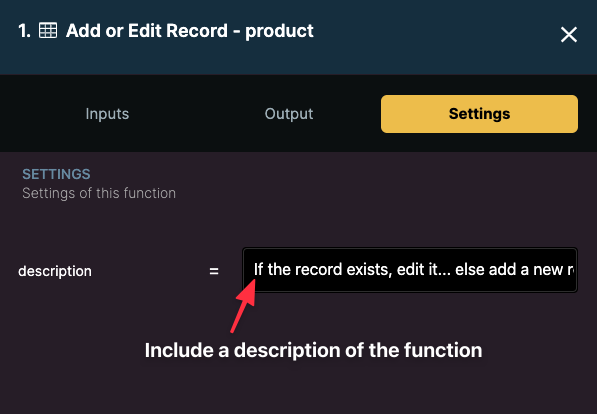
Task: Open the Output tab
Action: 289,114
